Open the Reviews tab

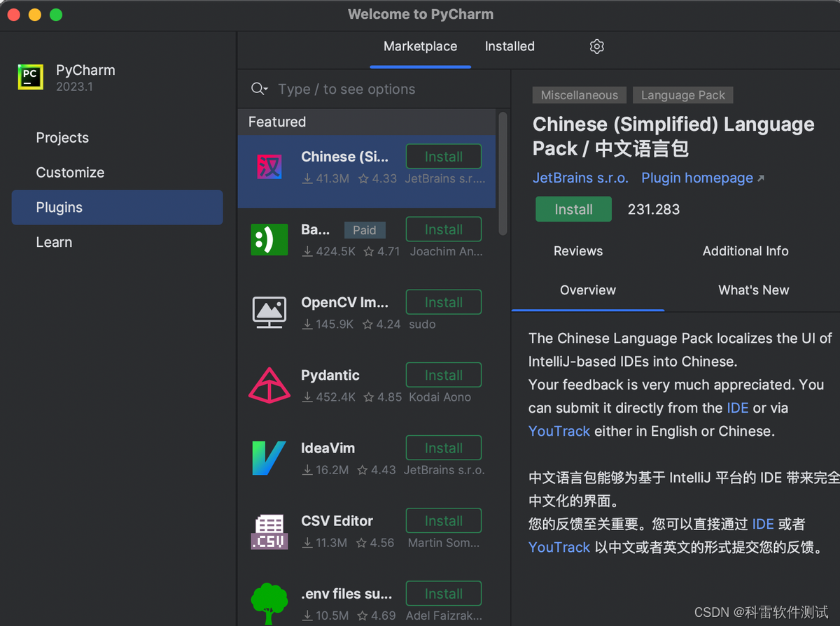pyautogui.click(x=578, y=251)
